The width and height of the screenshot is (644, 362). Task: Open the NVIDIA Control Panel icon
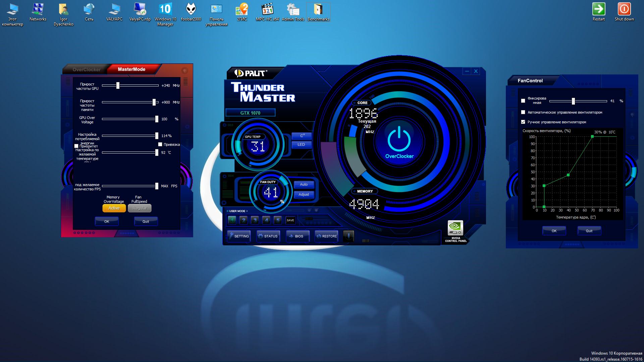tap(455, 228)
